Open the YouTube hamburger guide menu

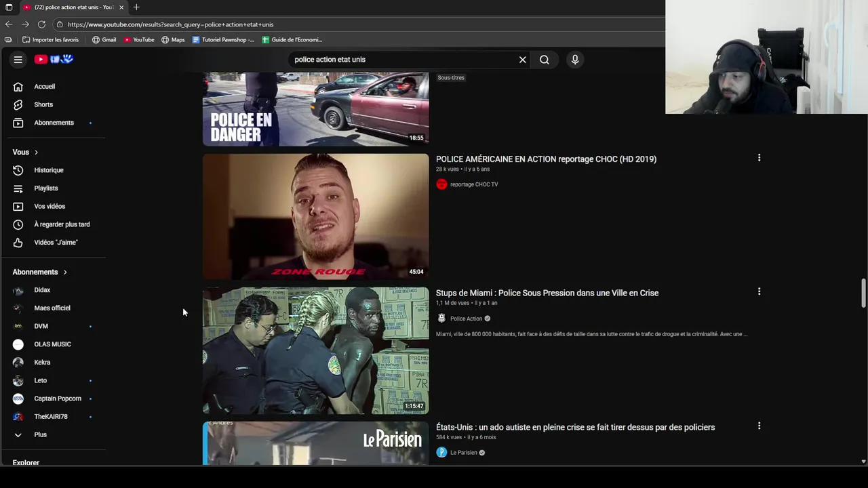tap(18, 60)
